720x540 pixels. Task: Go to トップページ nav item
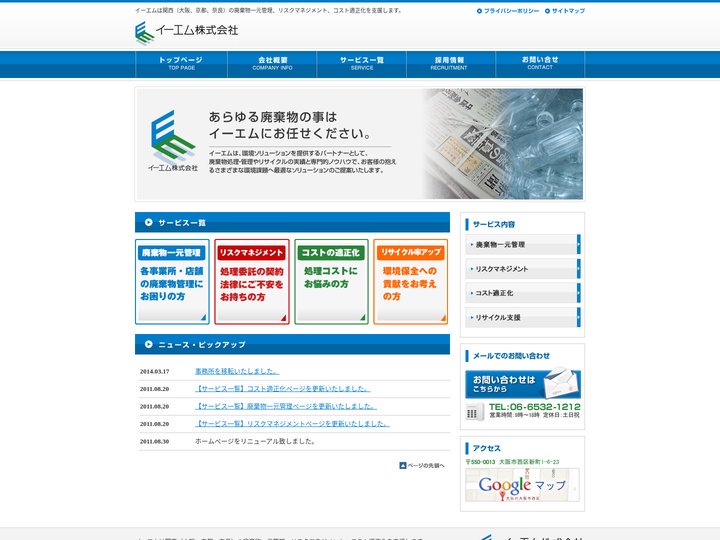181,63
